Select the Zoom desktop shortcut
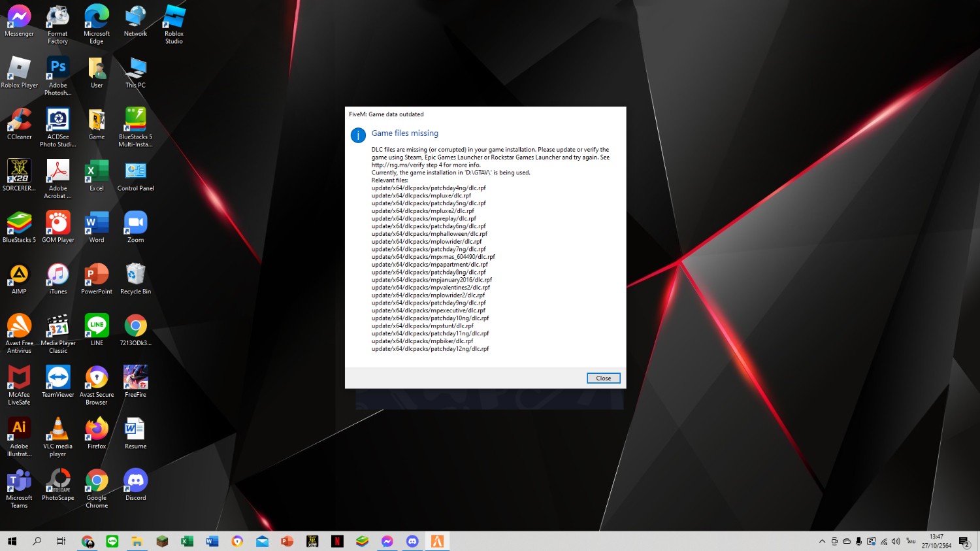This screenshot has height=551, width=980. 135,228
